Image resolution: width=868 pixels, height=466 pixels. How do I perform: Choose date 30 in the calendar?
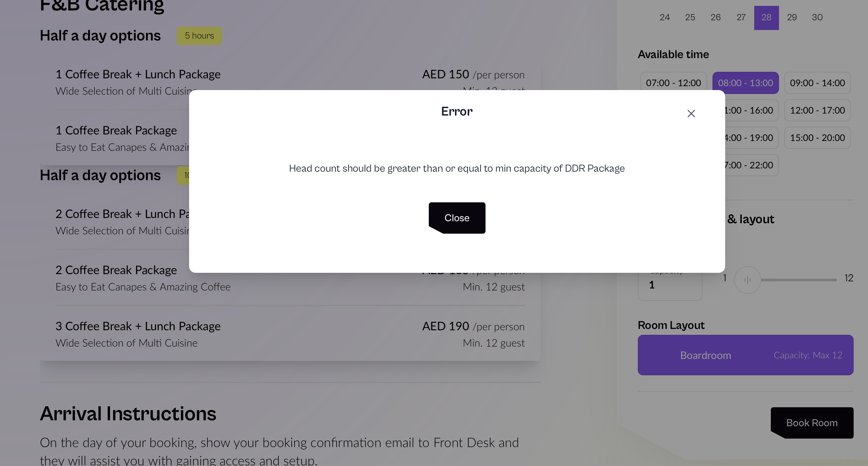[x=817, y=18]
